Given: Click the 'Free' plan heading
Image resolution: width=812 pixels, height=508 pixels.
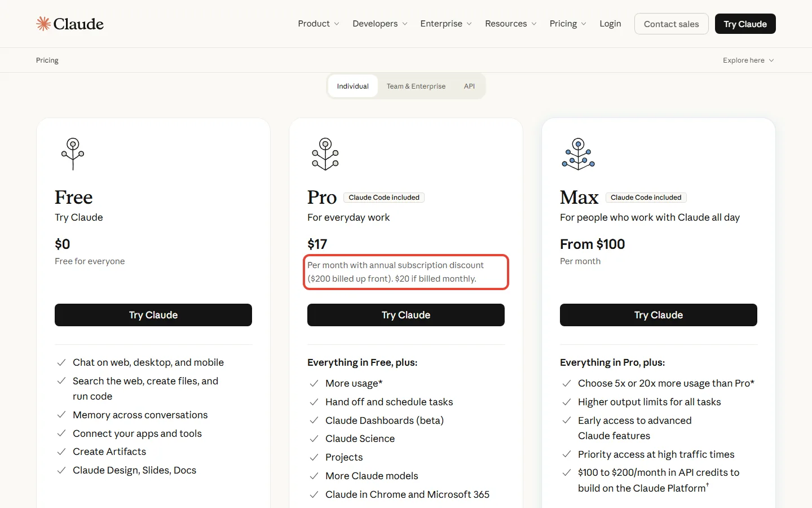Looking at the screenshot, I should pyautogui.click(x=74, y=198).
